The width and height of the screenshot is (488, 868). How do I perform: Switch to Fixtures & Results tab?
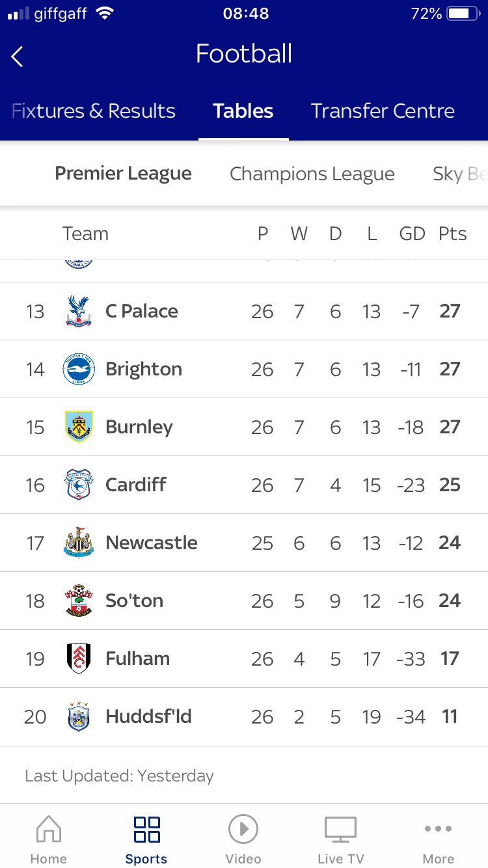point(94,111)
